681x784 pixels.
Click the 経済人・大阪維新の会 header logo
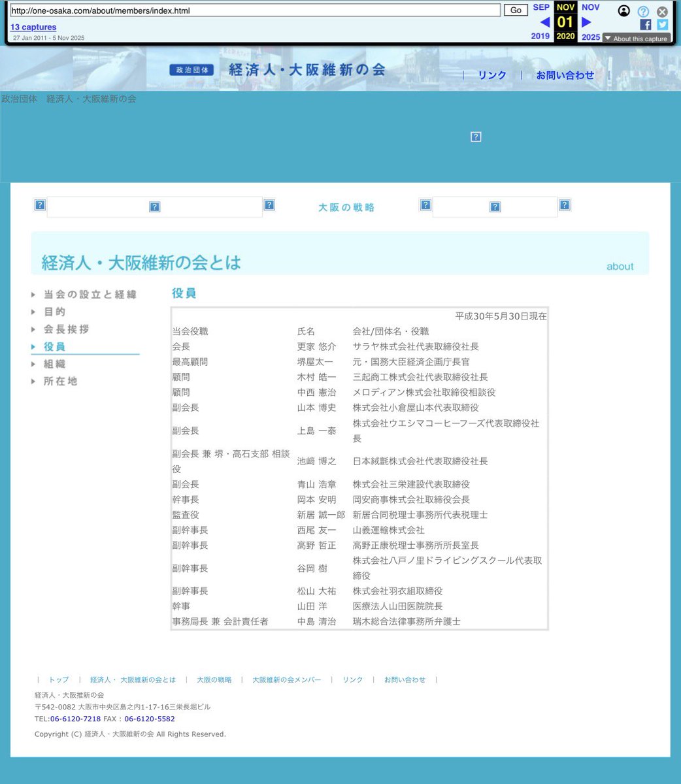pos(277,69)
